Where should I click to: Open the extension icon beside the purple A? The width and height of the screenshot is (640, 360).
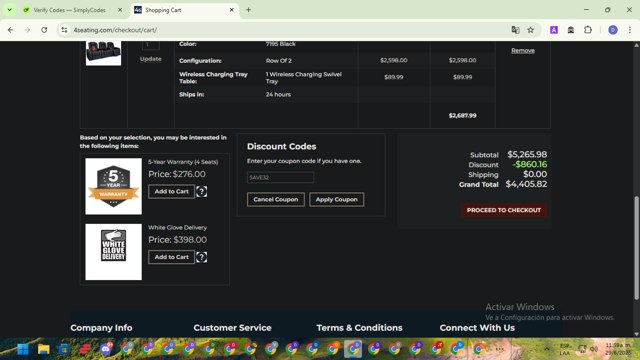(571, 30)
